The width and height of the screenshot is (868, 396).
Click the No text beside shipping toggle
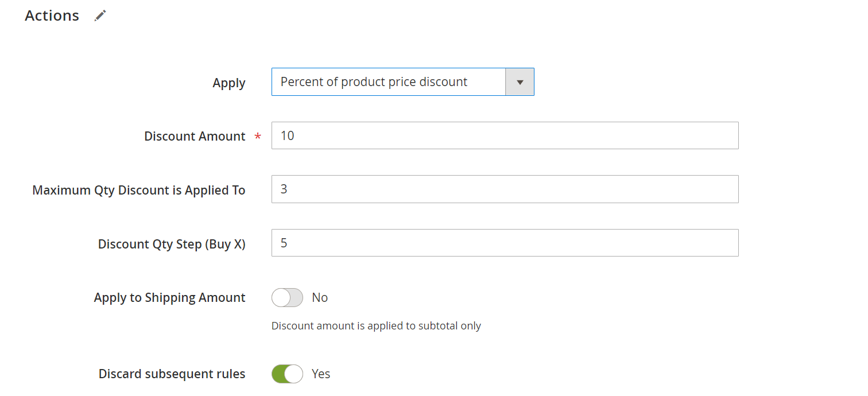[x=320, y=298]
